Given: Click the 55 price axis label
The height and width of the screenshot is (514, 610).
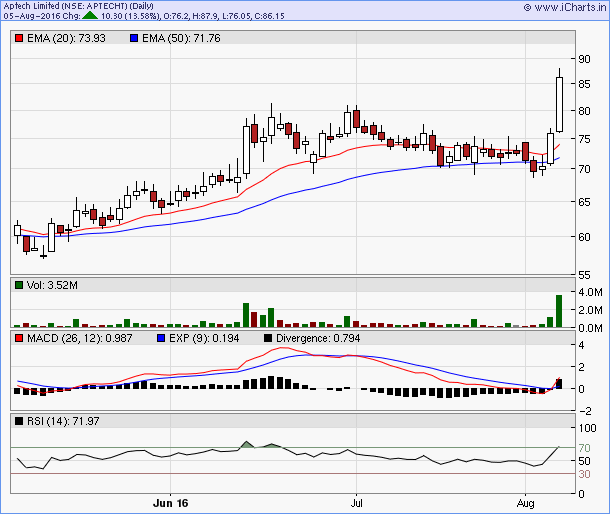Looking at the screenshot, I should 584,275.
